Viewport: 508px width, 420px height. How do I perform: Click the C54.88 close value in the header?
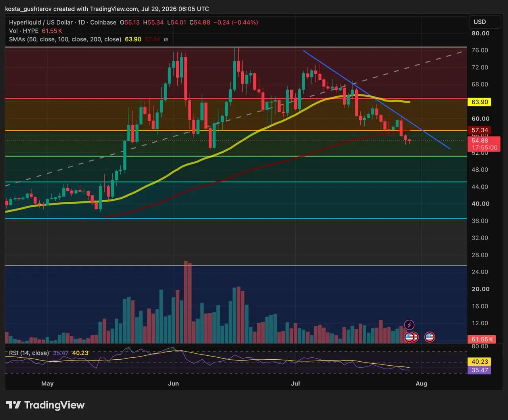(200, 22)
